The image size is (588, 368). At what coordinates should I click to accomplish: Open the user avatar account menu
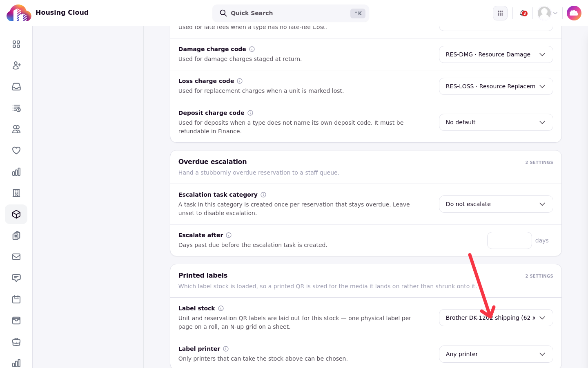point(548,13)
